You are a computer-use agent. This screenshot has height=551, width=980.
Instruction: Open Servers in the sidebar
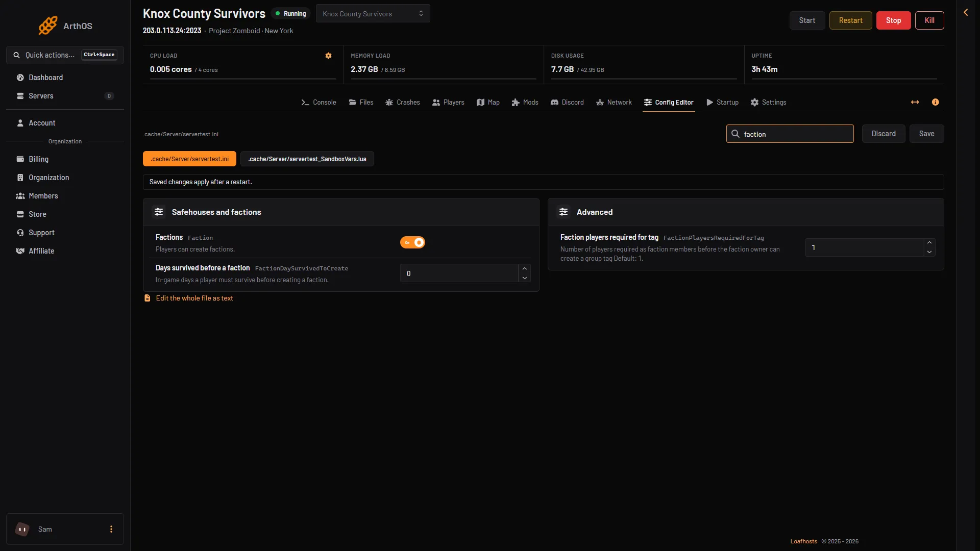point(65,96)
